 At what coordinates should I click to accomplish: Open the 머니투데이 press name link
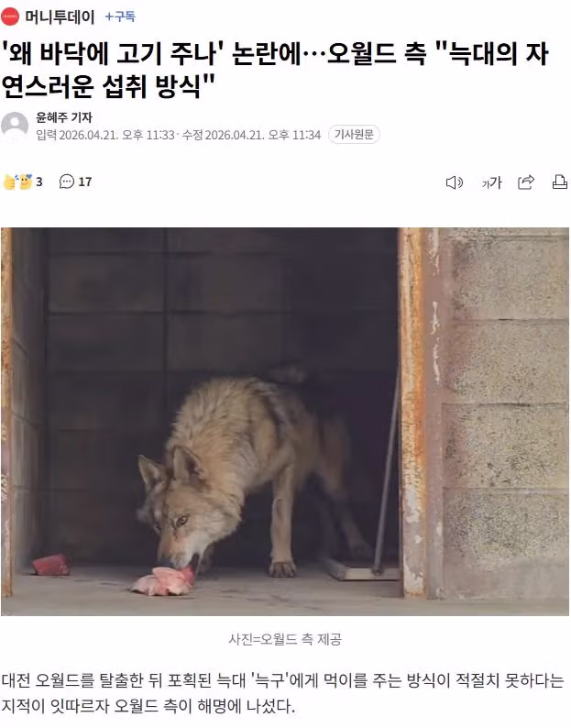tap(60, 17)
